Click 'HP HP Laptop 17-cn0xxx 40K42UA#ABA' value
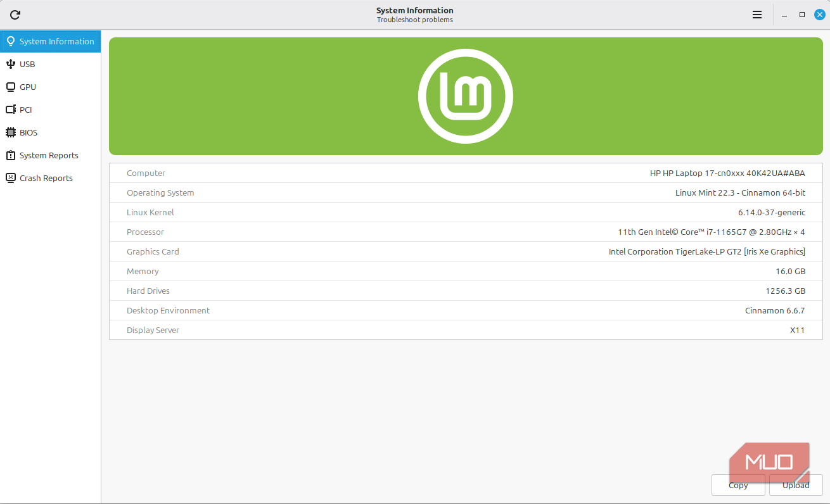This screenshot has height=504, width=830. click(x=727, y=173)
